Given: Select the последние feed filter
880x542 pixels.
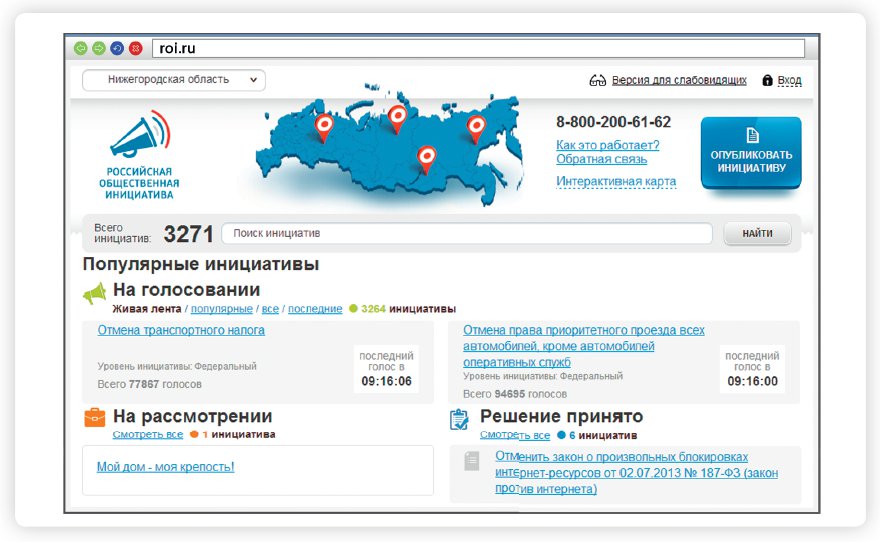Looking at the screenshot, I should 315,309.
